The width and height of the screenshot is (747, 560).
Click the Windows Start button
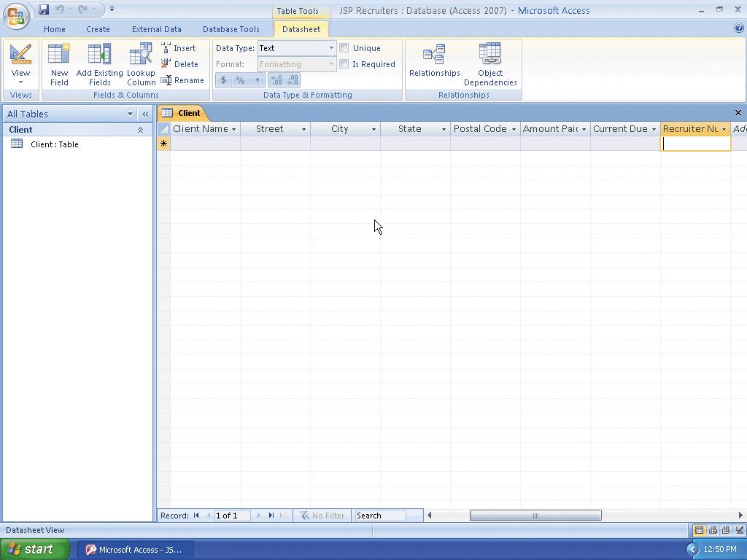35,550
